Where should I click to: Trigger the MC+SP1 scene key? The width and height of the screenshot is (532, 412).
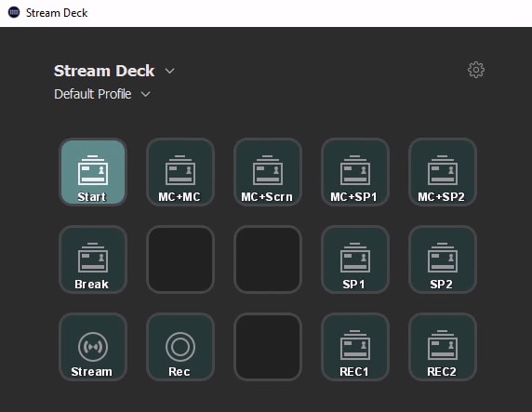click(x=355, y=172)
